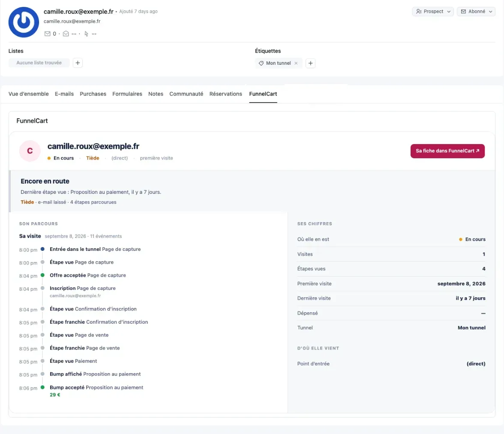Screen dimensions: 504x434
Task: Remove the Mon tunnel tag
Action: 296,63
